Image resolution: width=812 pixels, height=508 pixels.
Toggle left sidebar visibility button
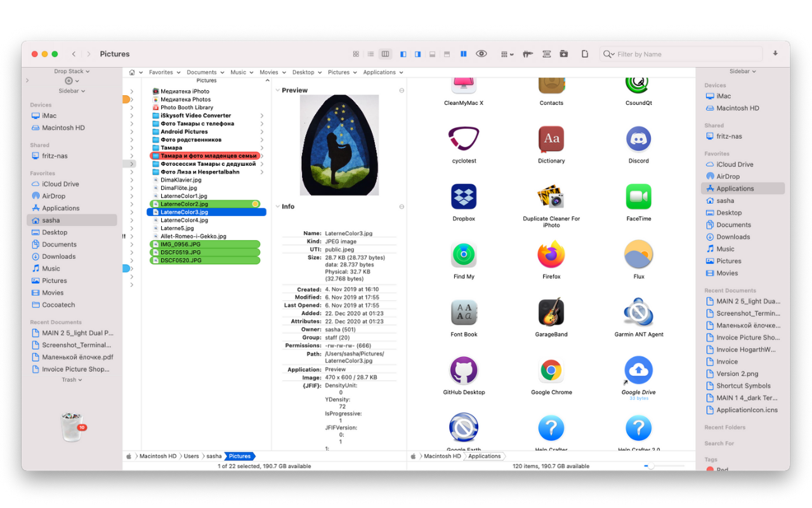(x=403, y=54)
